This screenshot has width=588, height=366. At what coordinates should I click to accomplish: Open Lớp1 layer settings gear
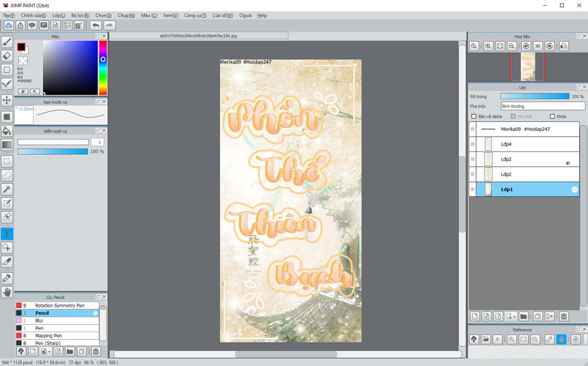coord(574,189)
